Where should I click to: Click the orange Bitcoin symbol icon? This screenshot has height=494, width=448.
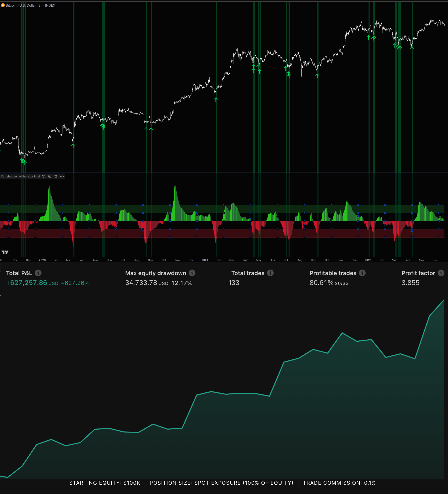point(3,5)
